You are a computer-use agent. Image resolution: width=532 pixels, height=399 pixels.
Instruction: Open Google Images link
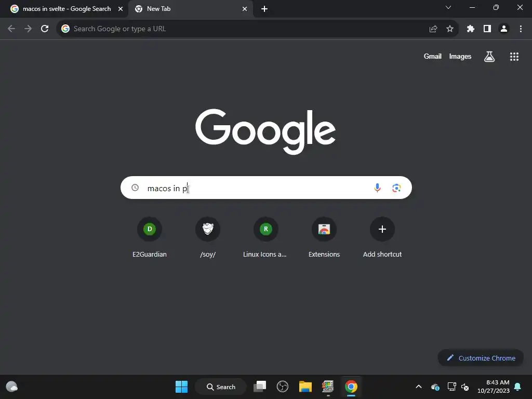click(x=460, y=57)
